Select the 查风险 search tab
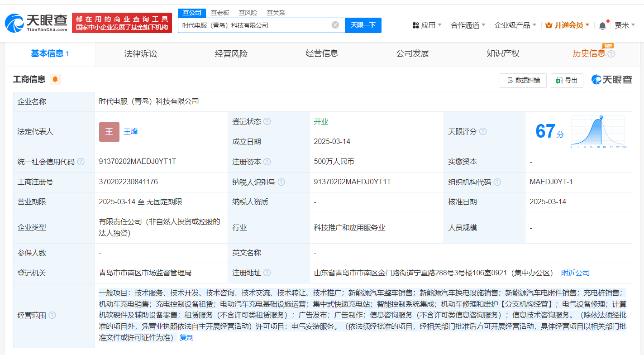The width and height of the screenshot is (644, 355). pyautogui.click(x=248, y=13)
